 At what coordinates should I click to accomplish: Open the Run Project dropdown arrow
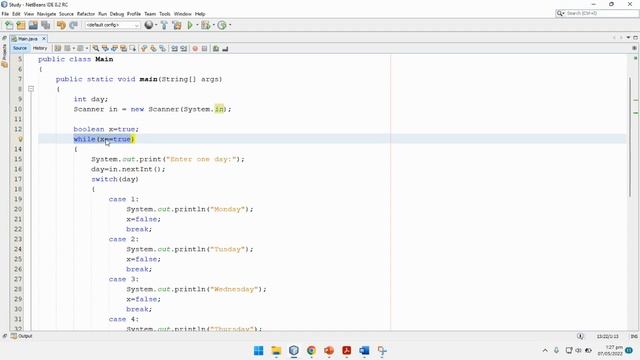(197, 25)
